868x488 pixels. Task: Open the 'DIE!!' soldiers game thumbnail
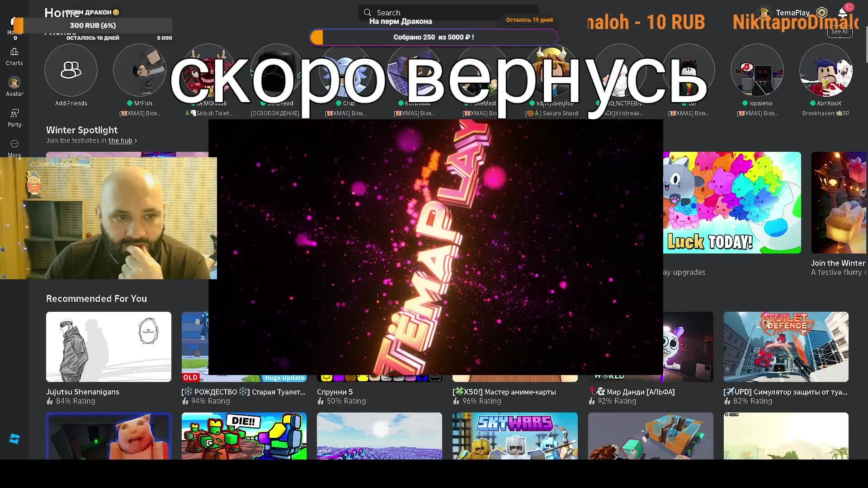click(x=244, y=436)
